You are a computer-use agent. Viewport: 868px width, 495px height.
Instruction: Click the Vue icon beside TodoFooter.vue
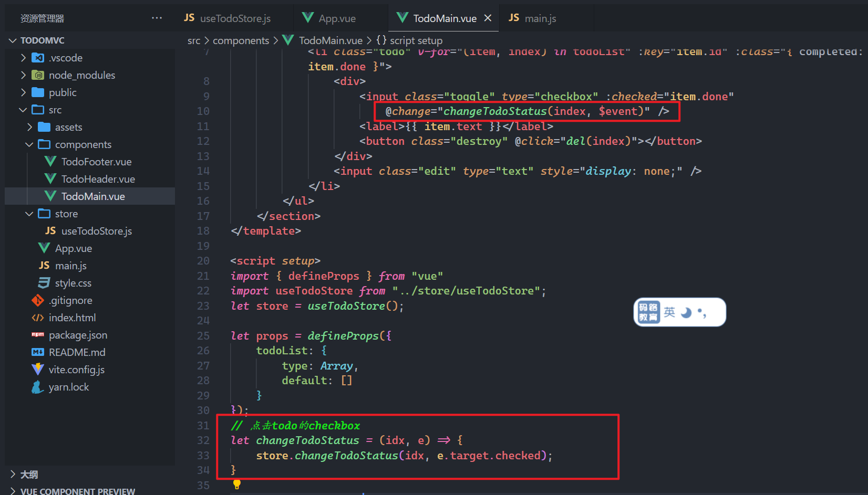(x=50, y=162)
